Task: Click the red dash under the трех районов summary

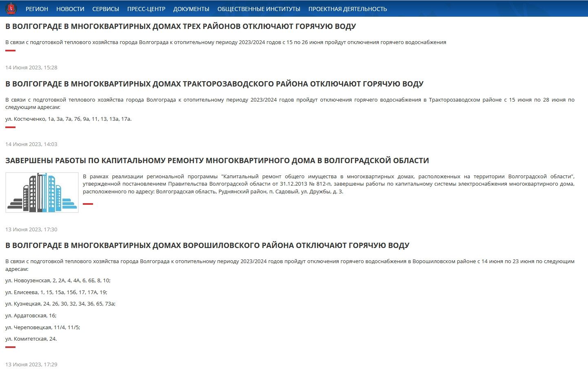Action: point(10,51)
